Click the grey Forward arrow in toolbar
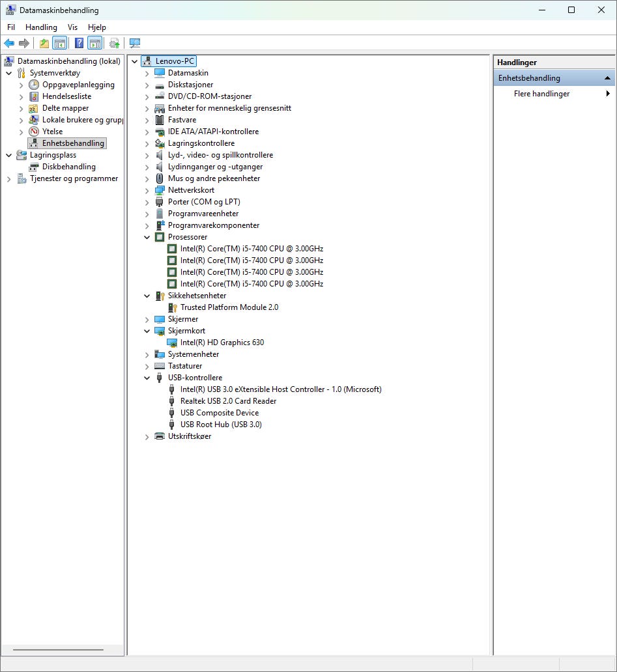 [24, 43]
